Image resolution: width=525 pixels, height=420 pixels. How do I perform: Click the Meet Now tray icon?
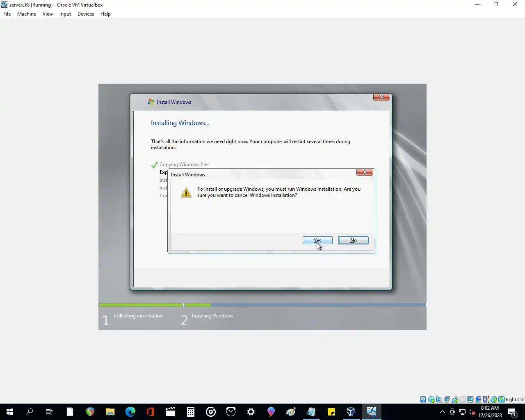pyautogui.click(x=452, y=412)
